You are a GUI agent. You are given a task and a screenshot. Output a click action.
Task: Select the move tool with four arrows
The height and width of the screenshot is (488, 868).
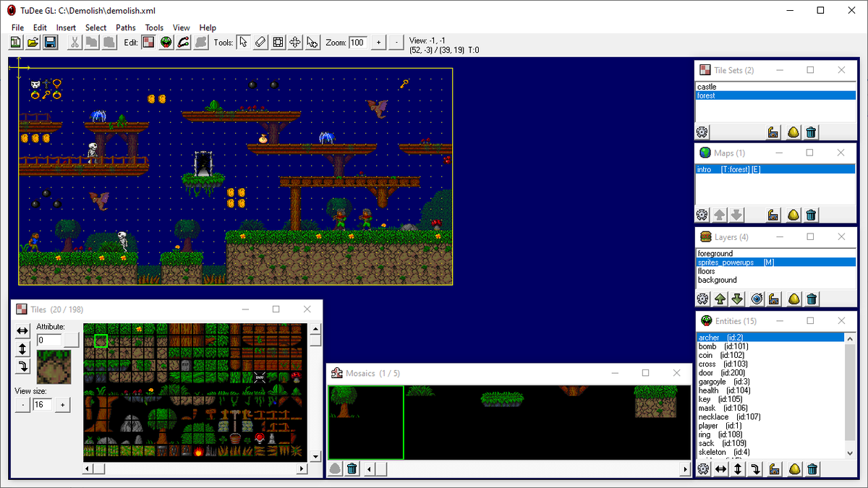[x=295, y=43]
